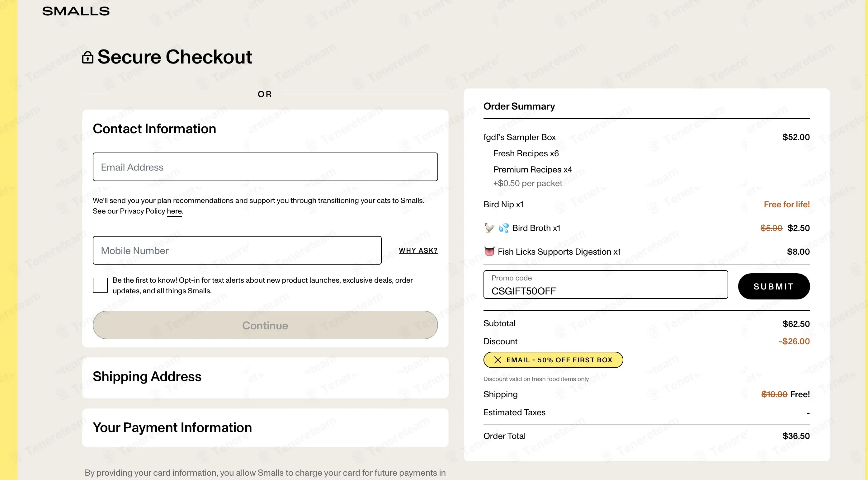Click the crossed-out $5.00 Bird Broth price

pyautogui.click(x=771, y=228)
